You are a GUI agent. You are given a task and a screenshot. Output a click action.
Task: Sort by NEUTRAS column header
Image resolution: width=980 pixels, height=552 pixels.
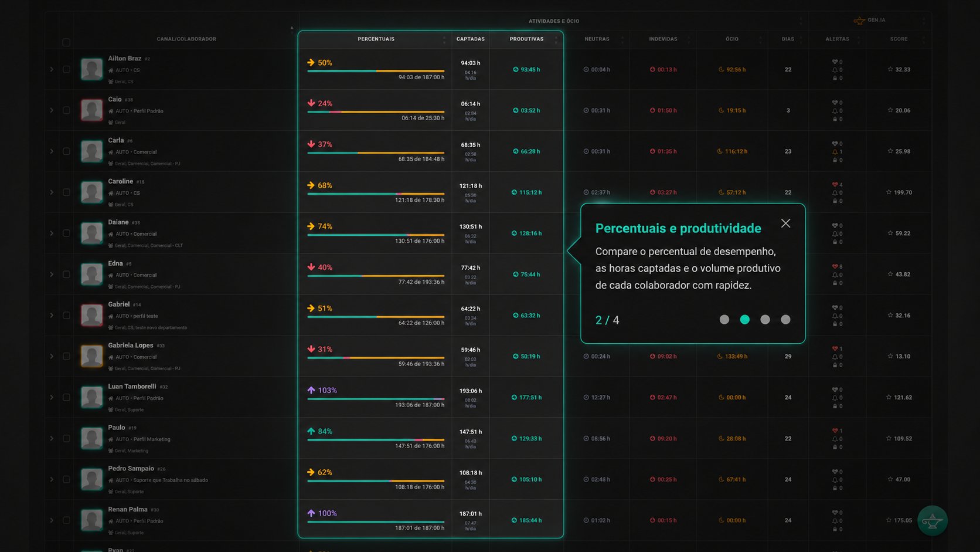coord(597,39)
